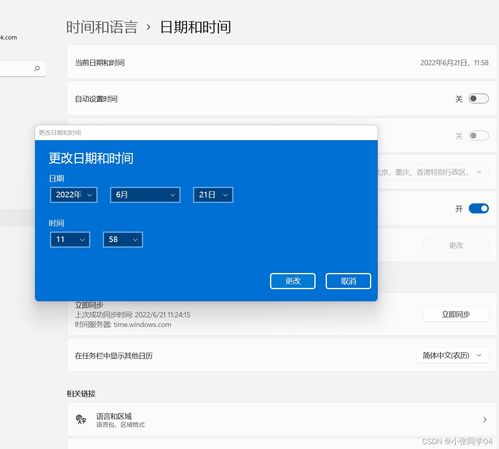The image size is (499, 449).
Task: Click the settings search input field
Action: (x=22, y=68)
